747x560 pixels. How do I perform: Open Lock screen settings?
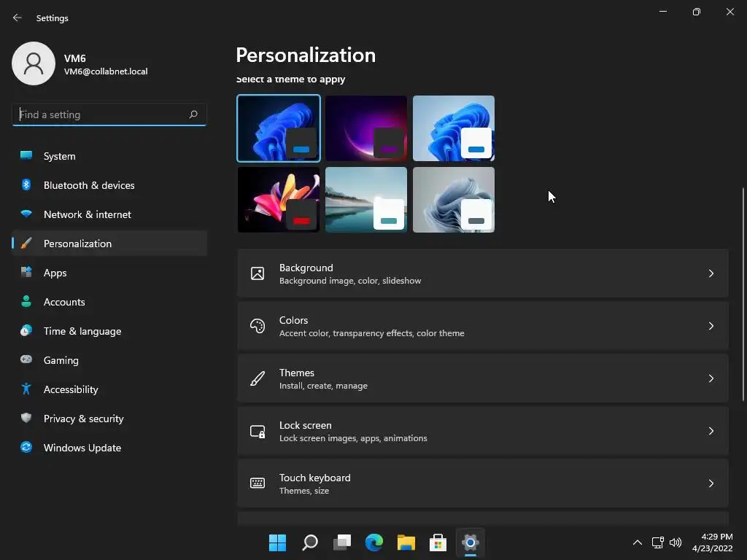(483, 431)
